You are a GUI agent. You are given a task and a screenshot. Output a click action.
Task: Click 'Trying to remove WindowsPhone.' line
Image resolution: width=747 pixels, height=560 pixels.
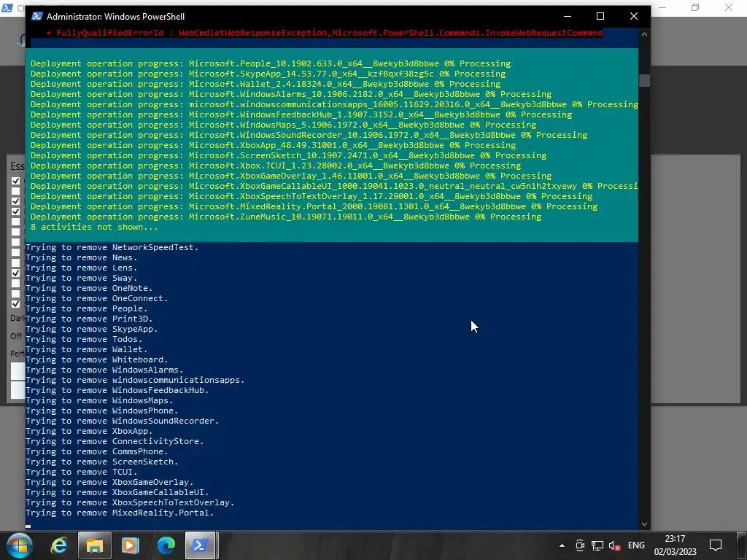tap(102, 411)
